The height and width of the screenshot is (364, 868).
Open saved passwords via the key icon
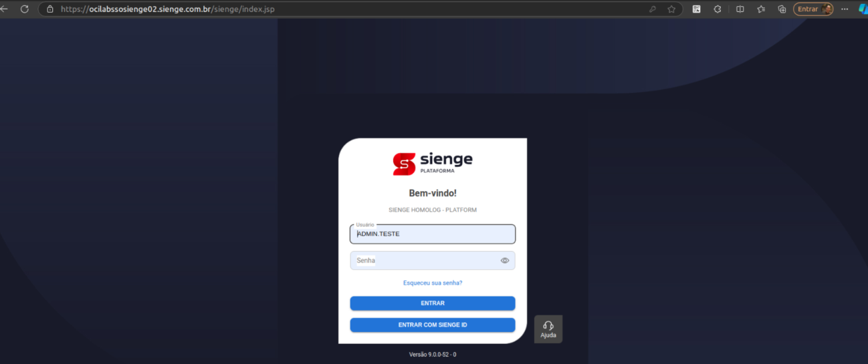coord(653,9)
